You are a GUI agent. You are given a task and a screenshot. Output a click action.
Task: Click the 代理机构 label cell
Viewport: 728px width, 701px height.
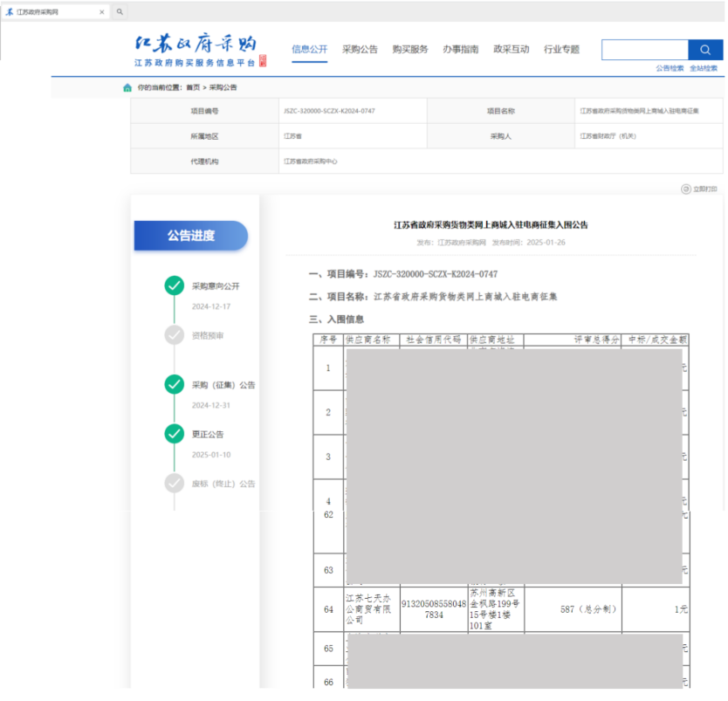point(205,162)
